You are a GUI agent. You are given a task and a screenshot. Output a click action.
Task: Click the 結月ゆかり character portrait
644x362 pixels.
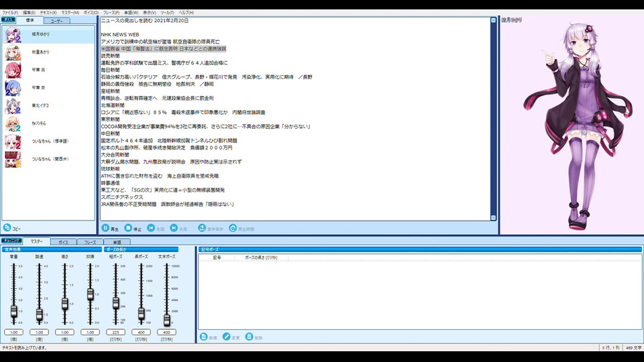point(579,125)
